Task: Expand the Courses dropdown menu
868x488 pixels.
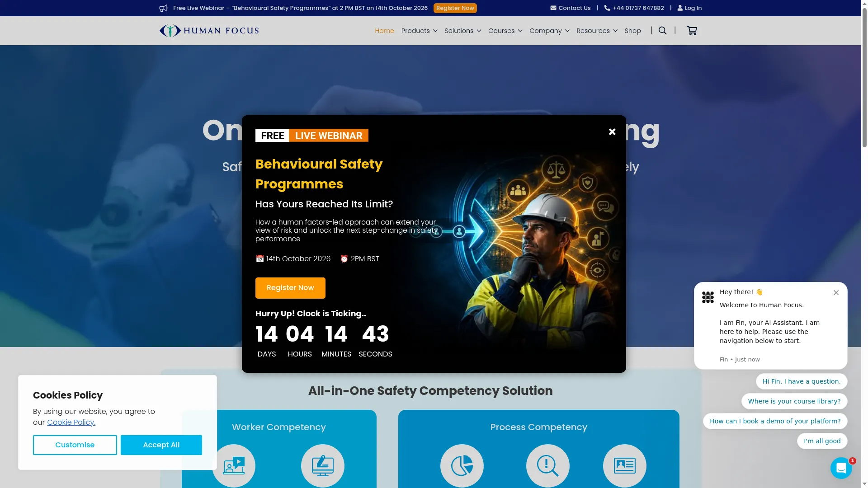Action: point(505,31)
